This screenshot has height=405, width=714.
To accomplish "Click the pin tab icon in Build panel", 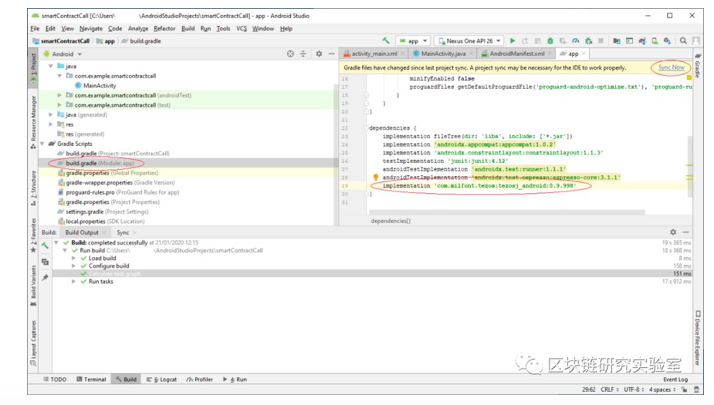I will 45,277.
